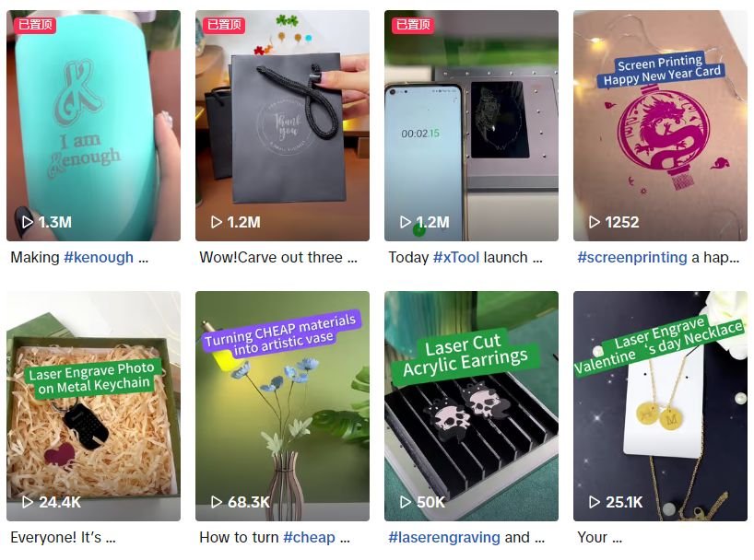The image size is (754, 560).
Task: Open the #cheap hashtag link
Action: tap(309, 537)
